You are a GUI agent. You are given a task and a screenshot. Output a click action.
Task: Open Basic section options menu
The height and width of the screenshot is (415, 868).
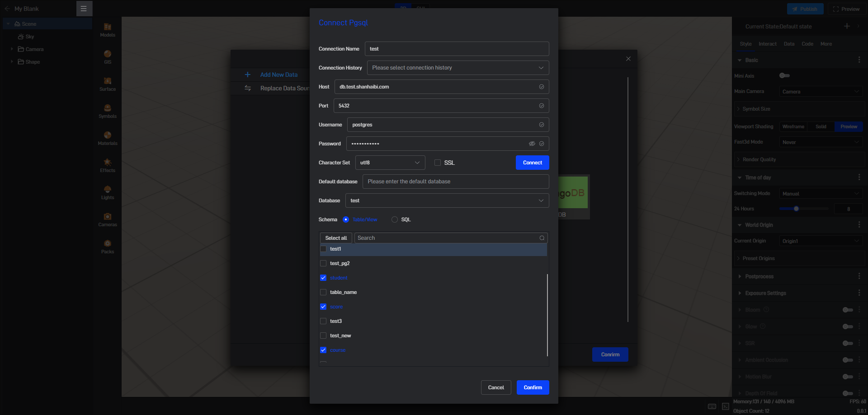[x=859, y=60]
